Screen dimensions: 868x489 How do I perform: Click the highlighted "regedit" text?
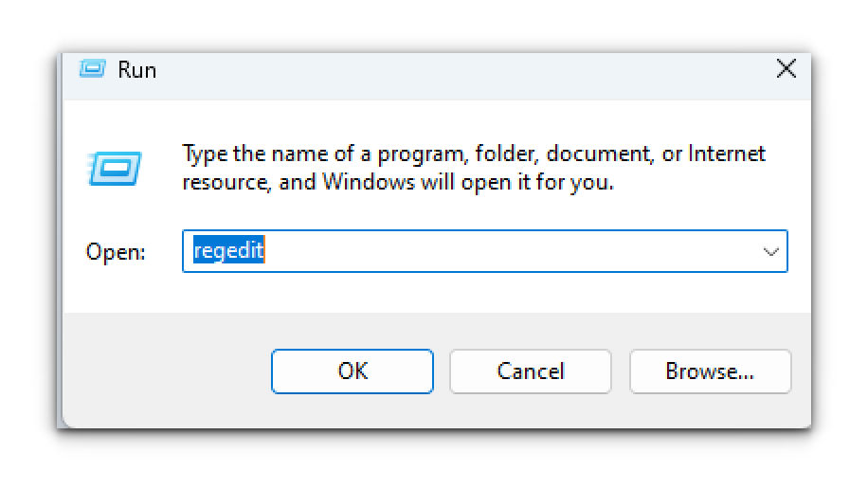(x=228, y=251)
